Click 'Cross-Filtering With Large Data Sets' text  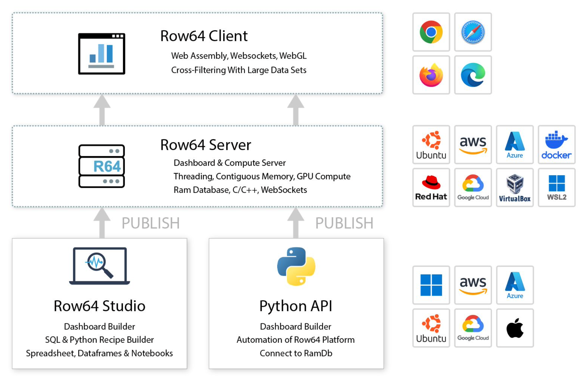click(x=239, y=70)
